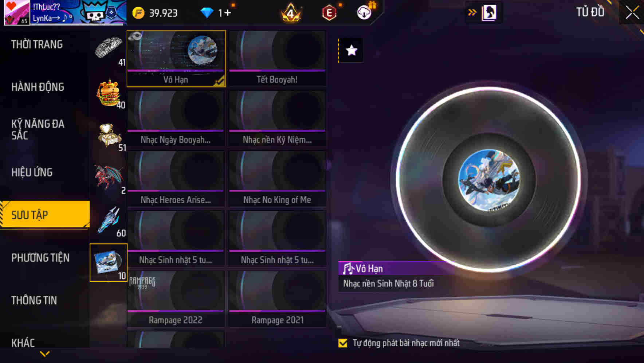Viewport: 644px width, 363px height.
Task: Mark Vô Hạn track as favorite star
Action: (x=351, y=50)
